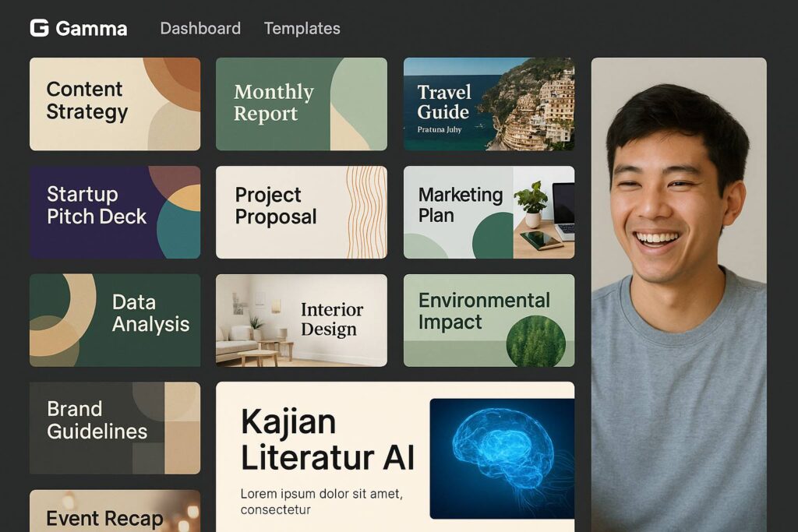Viewport: 798px width, 532px height.
Task: Open the Content Strategy template
Action: (x=115, y=104)
